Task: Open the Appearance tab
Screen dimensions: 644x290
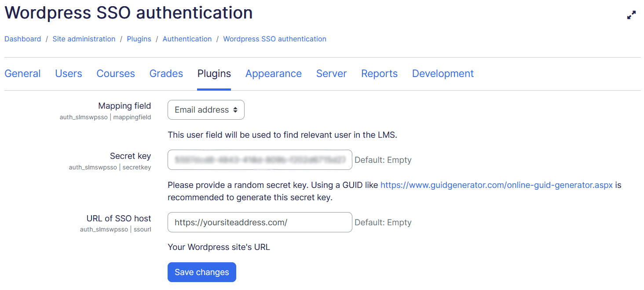Action: pyautogui.click(x=274, y=73)
